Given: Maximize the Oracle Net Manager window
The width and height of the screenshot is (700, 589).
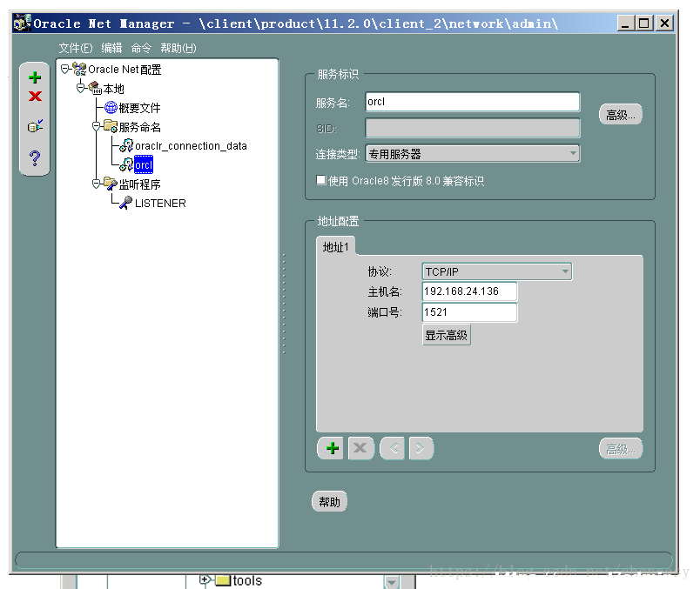Looking at the screenshot, I should pos(644,23).
